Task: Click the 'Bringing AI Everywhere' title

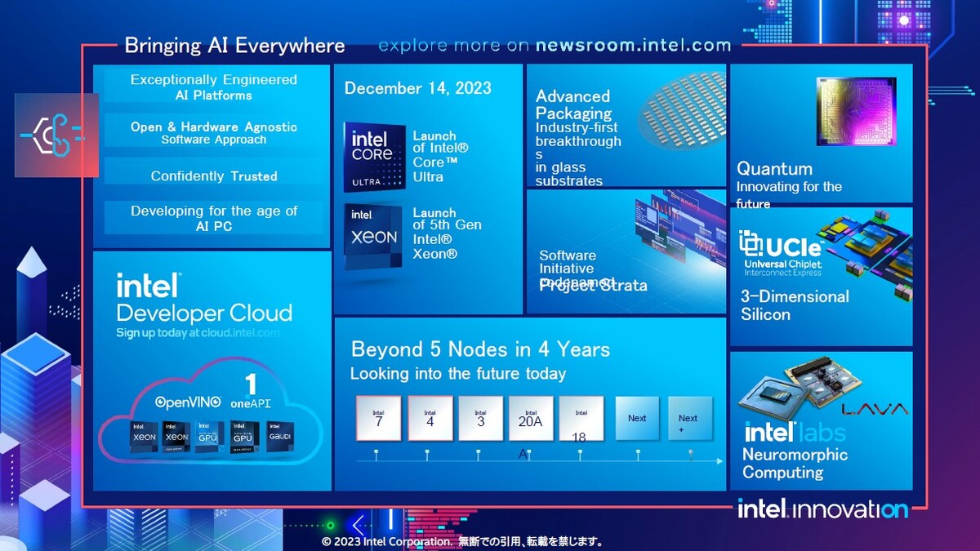Action: 235,46
